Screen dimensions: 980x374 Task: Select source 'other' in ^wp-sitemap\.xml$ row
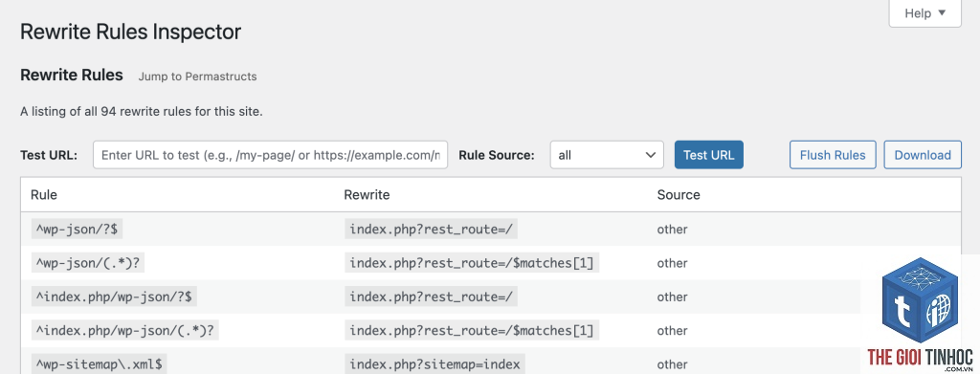(672, 364)
